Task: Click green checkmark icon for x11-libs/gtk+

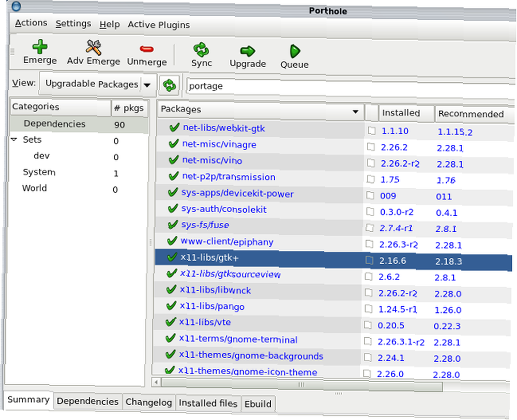Action: (x=172, y=257)
